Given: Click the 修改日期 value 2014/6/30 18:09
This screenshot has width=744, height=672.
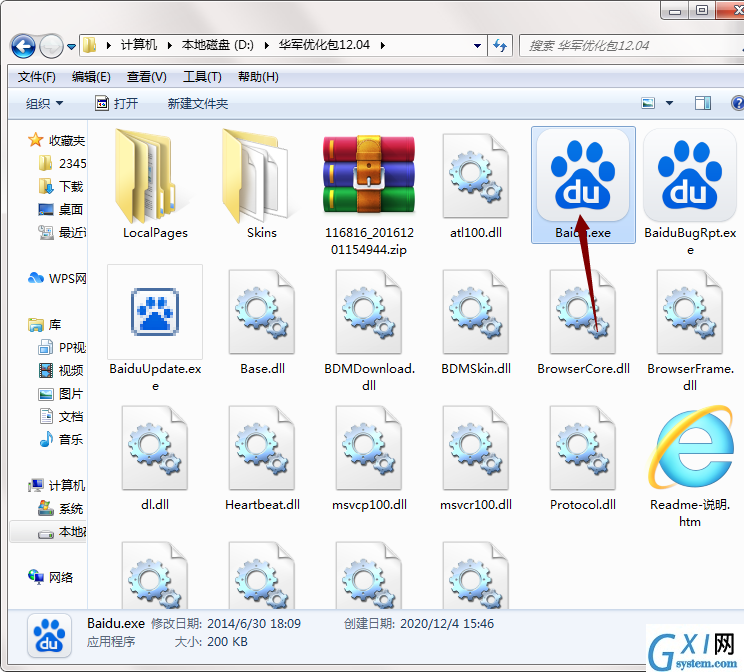Looking at the screenshot, I should 254,623.
